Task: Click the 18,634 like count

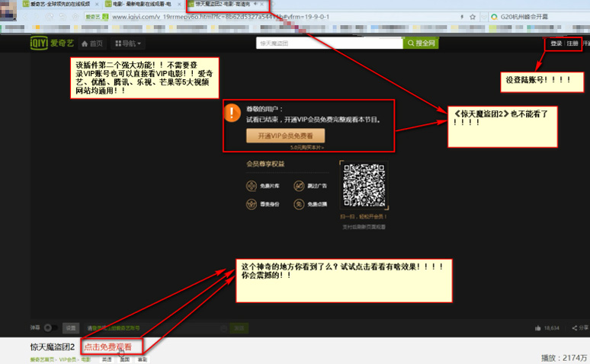Action: click(x=552, y=328)
